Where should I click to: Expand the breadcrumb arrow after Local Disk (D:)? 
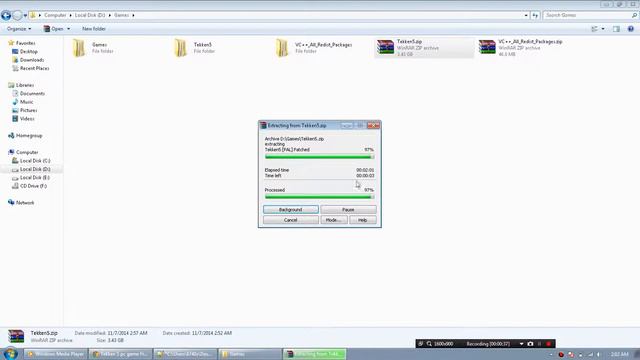click(109, 15)
